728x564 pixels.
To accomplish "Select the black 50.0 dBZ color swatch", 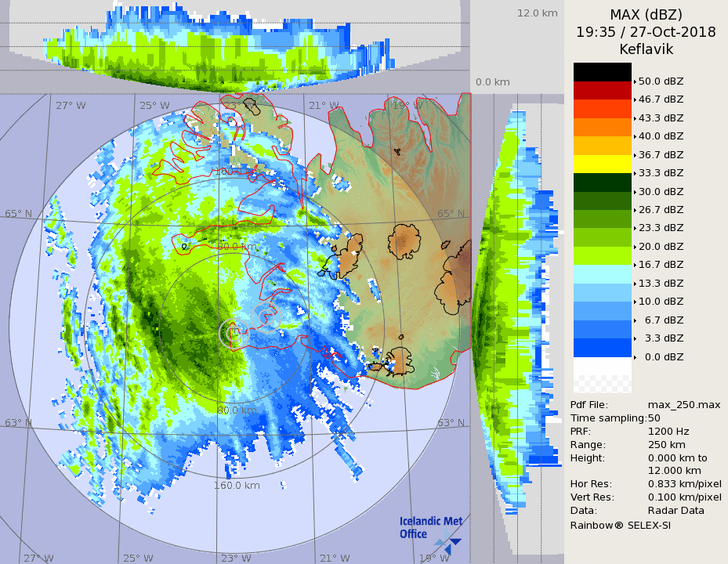I will (x=602, y=72).
